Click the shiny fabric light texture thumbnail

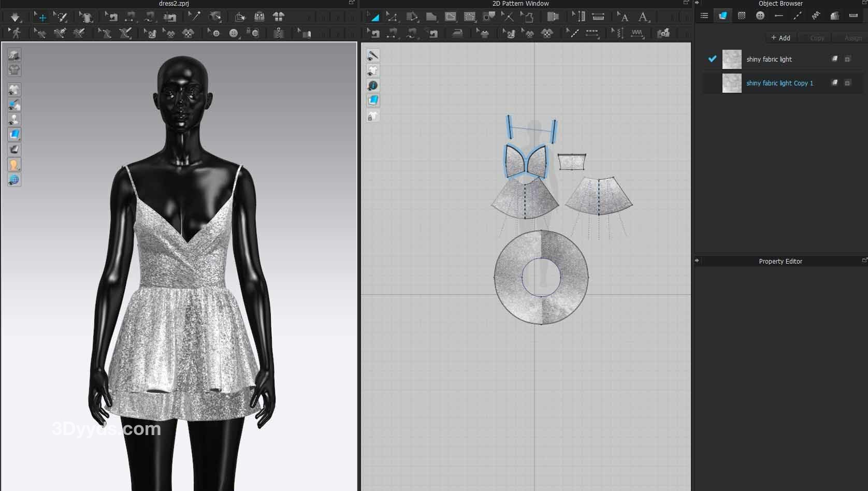[732, 59]
